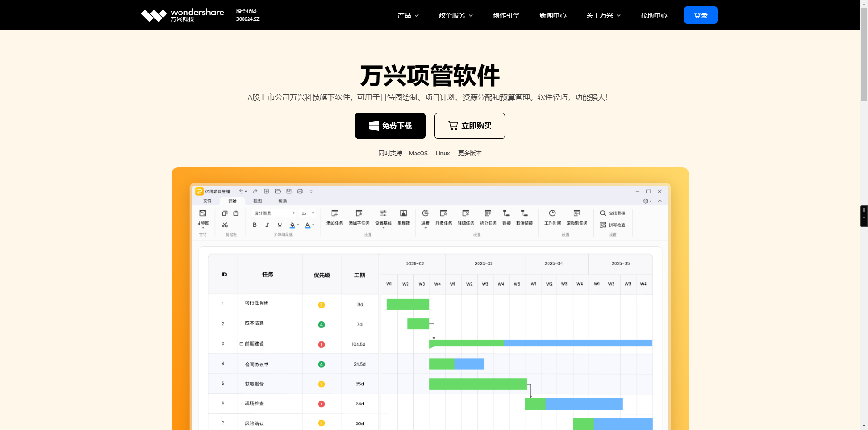Open the settings gear dropdown in the ribbon

point(647,201)
